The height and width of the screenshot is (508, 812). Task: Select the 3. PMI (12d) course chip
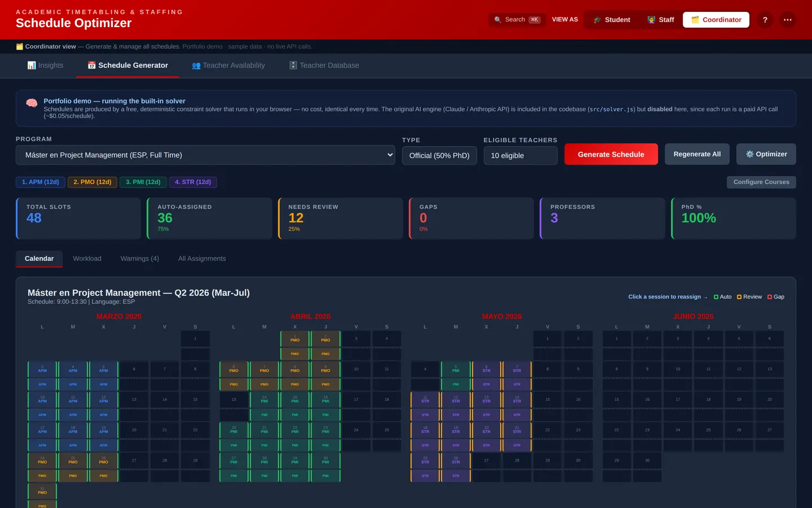pyautogui.click(x=143, y=182)
